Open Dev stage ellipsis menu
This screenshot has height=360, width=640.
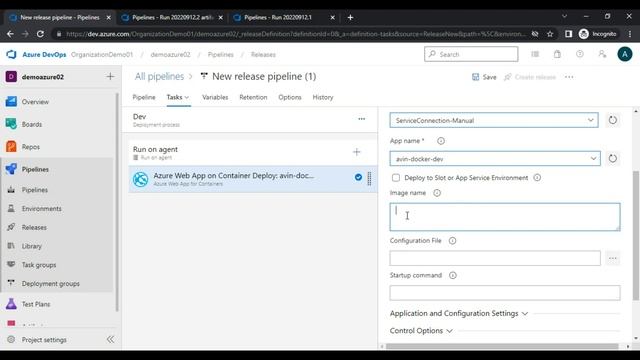pyautogui.click(x=362, y=119)
